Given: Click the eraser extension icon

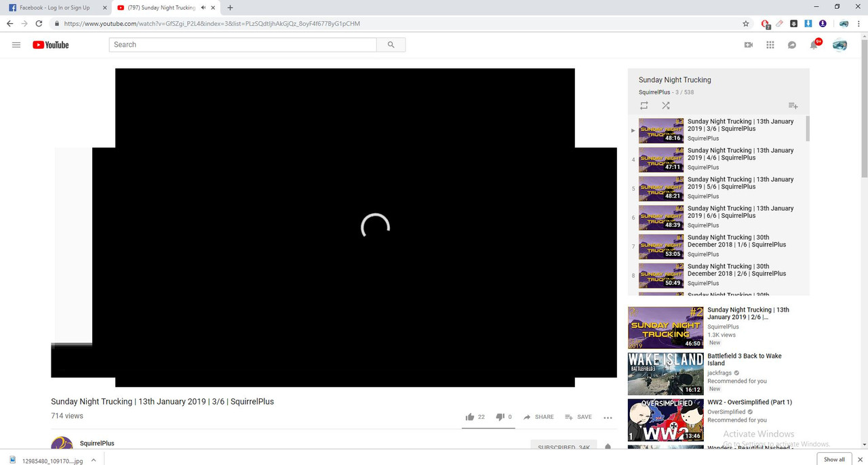Looking at the screenshot, I should (780, 24).
